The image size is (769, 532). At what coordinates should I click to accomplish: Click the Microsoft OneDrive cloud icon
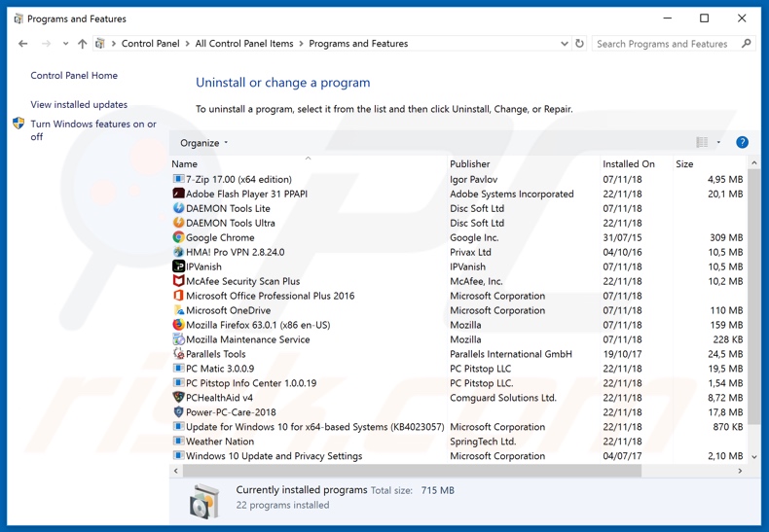tap(178, 310)
